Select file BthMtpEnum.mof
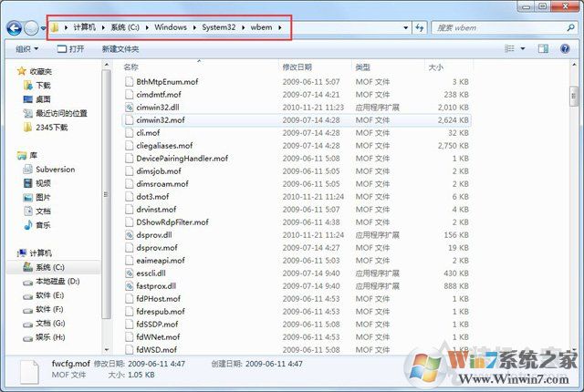584x392 pixels. click(167, 81)
